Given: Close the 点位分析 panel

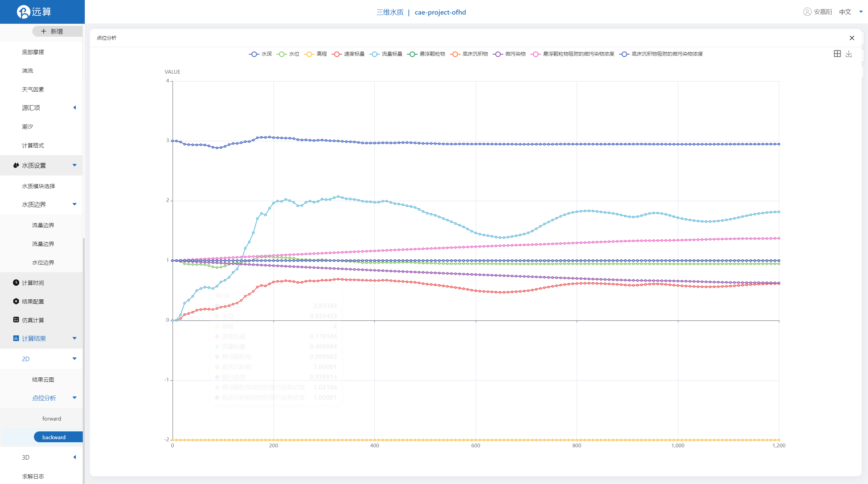Looking at the screenshot, I should (852, 38).
